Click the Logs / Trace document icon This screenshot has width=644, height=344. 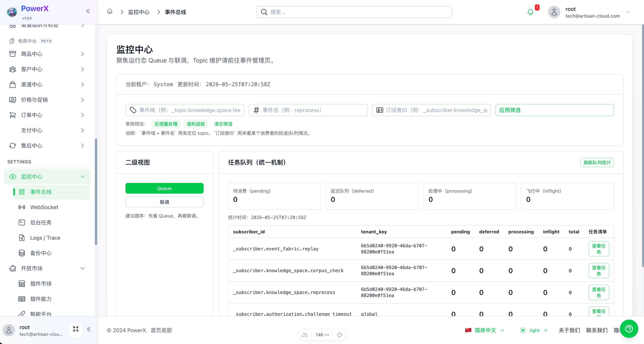coord(22,238)
